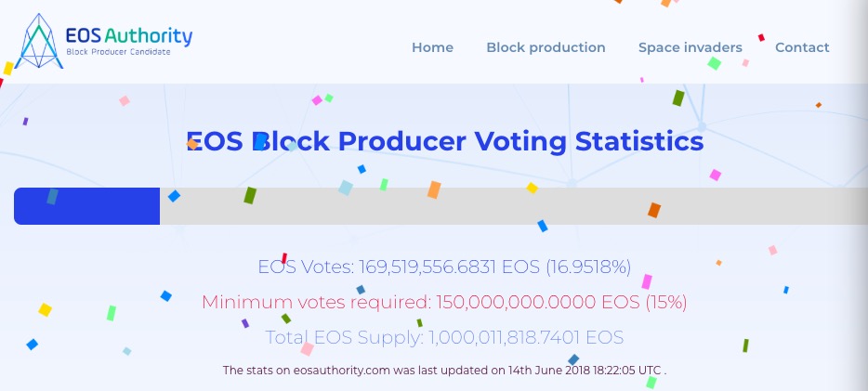
Task: Click the EOS Authority triangular logo icon
Action: point(39,42)
